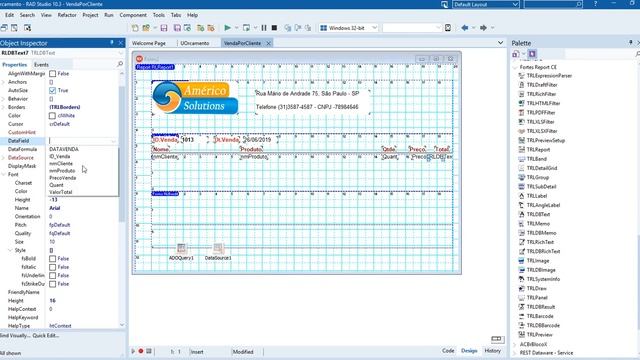
Task: Select the TRLSubDetail component
Action: (541, 187)
